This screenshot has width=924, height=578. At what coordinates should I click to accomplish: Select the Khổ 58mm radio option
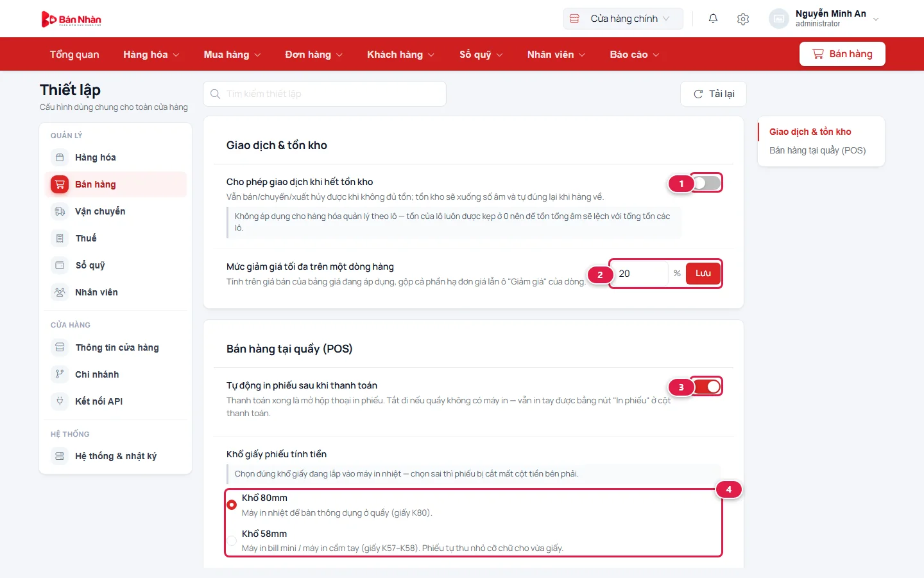[232, 541]
